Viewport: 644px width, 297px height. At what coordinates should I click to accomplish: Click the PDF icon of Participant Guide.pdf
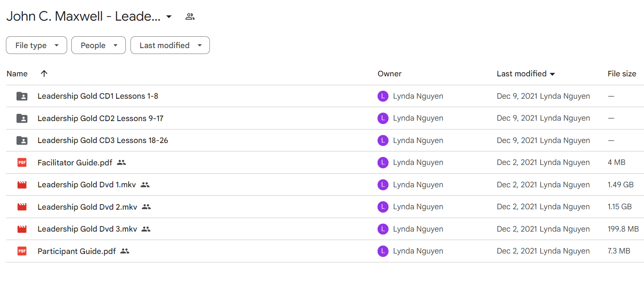[22, 251]
